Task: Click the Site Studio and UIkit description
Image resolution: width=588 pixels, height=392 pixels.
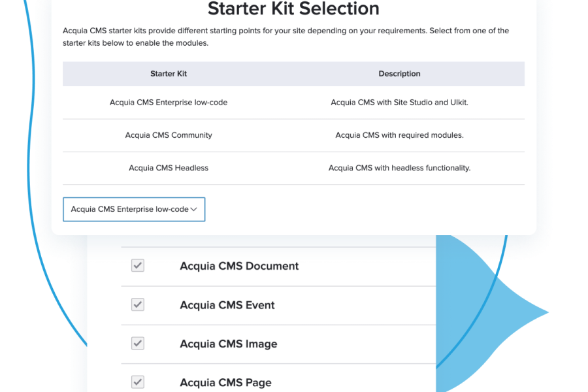Action: [399, 103]
